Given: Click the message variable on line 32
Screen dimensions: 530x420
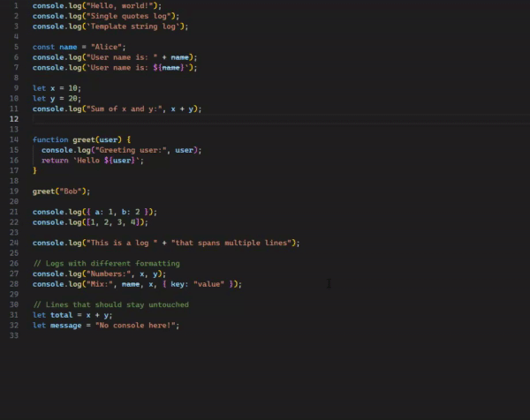Looking at the screenshot, I should [x=66, y=326].
